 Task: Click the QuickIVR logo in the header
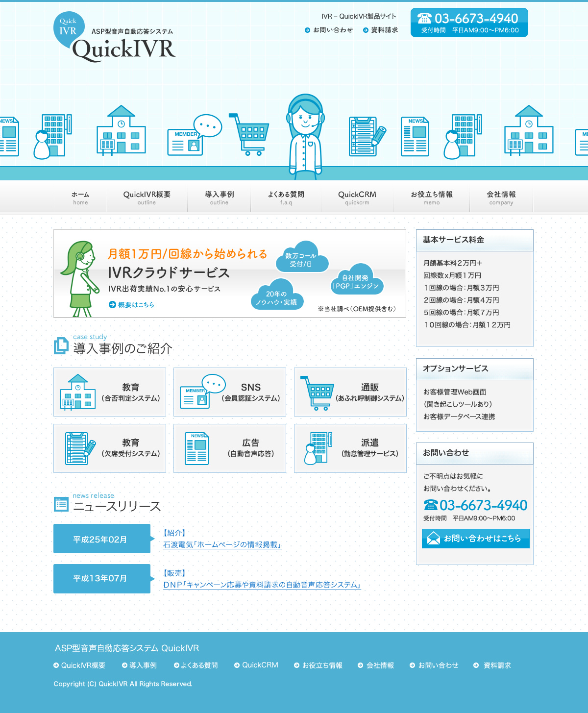[x=114, y=37]
